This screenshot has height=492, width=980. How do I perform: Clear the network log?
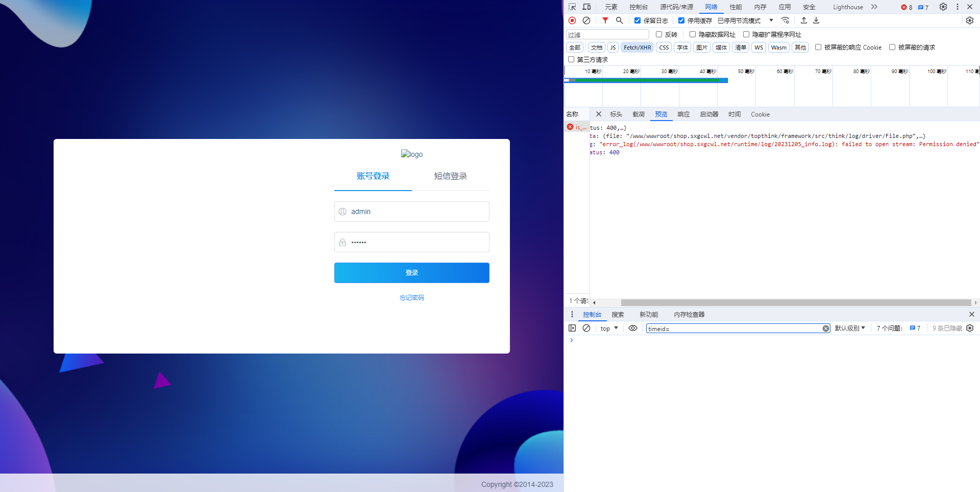click(586, 20)
